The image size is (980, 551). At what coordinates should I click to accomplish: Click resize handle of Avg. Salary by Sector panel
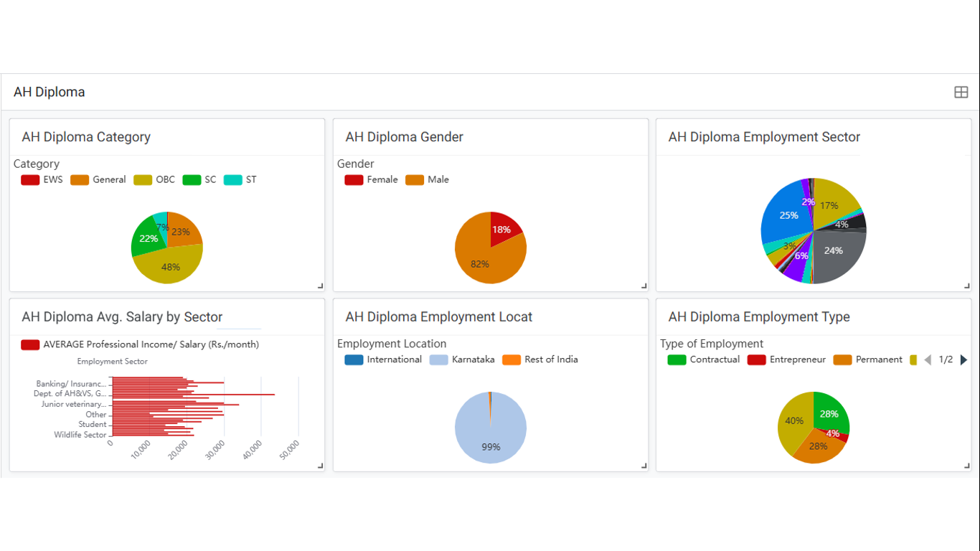tap(320, 466)
